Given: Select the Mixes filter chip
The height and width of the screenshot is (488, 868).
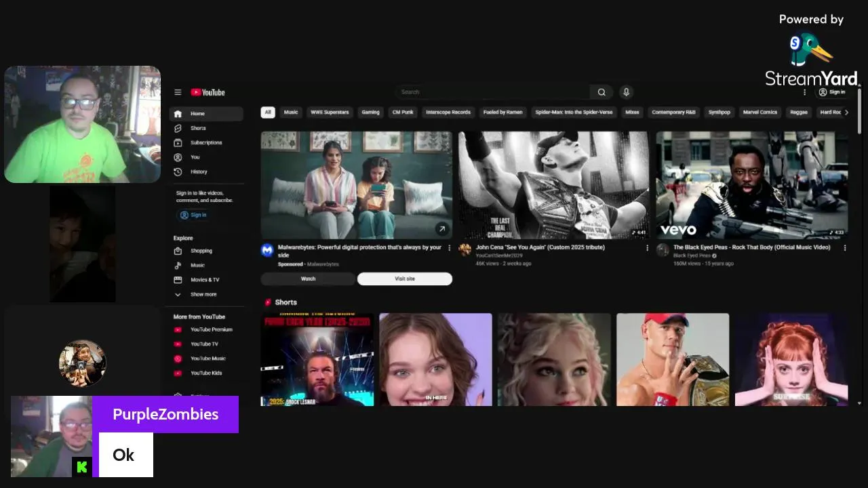Looking at the screenshot, I should point(632,112).
